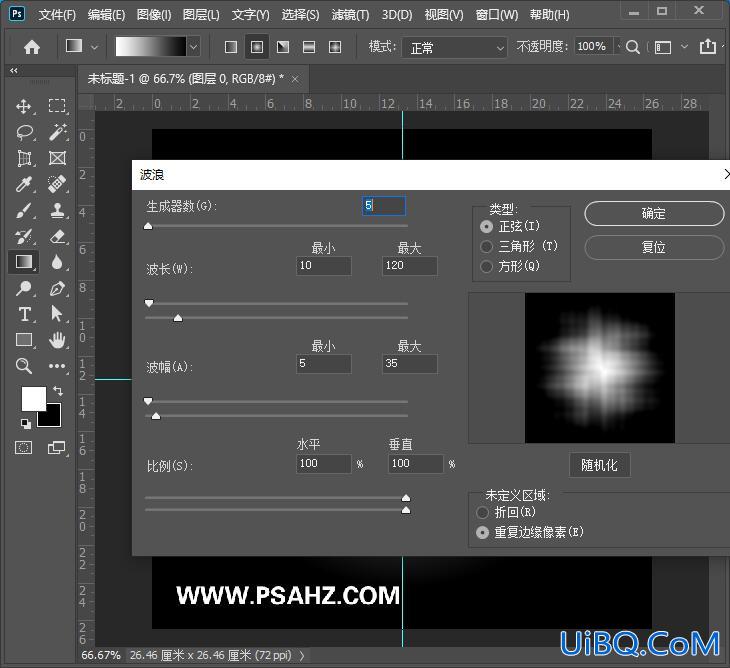Choose radial gradient style
Image resolution: width=730 pixels, height=668 pixels.
click(257, 47)
